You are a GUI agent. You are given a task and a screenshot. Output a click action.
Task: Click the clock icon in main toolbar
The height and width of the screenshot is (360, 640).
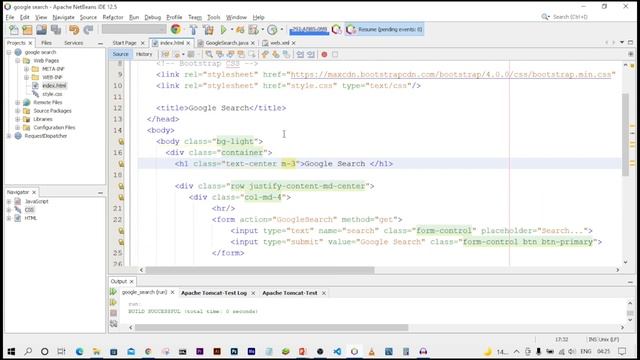(x=272, y=29)
